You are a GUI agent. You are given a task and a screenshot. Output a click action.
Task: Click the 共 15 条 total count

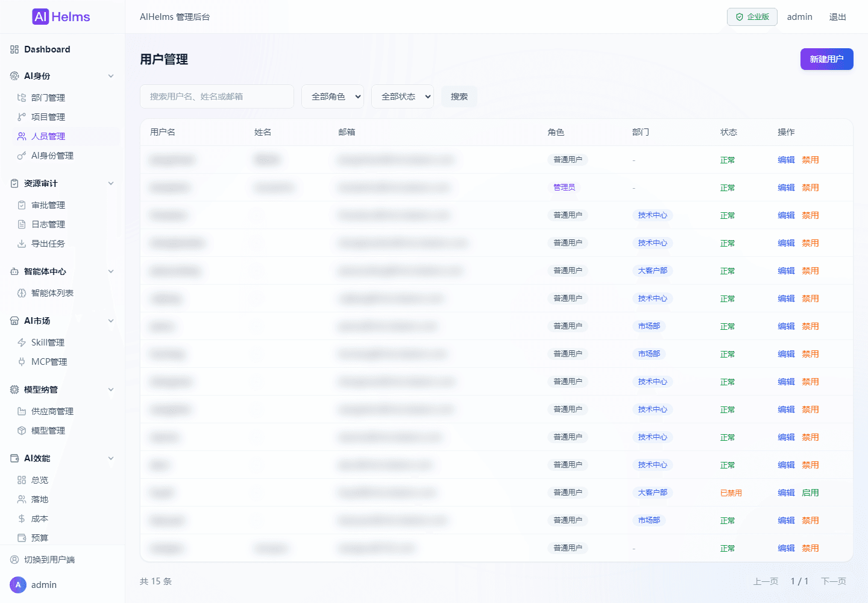pyautogui.click(x=156, y=581)
